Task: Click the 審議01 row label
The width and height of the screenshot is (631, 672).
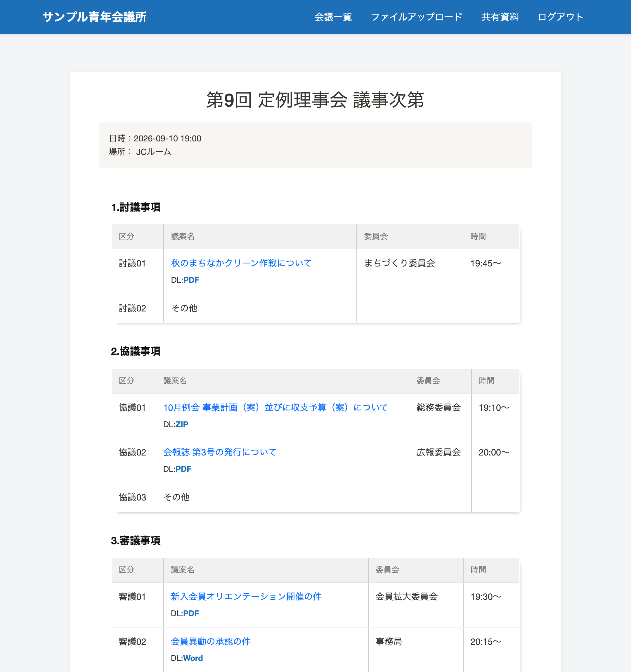Action: pos(132,597)
